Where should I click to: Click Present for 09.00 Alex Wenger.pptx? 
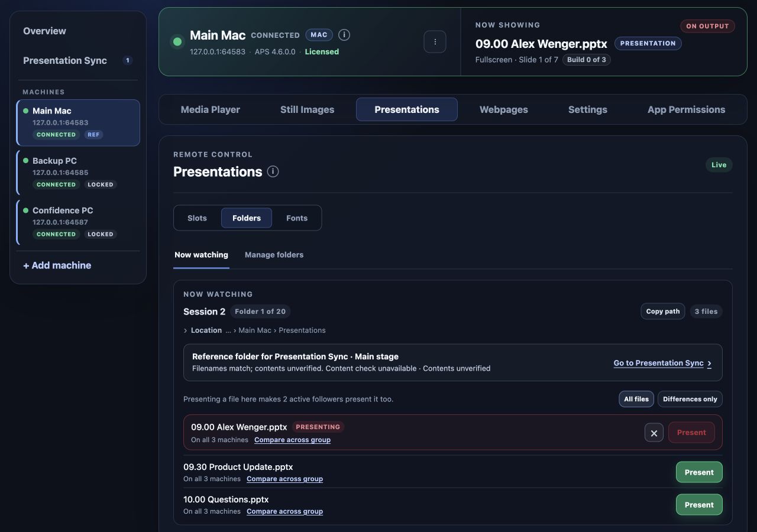(x=691, y=433)
